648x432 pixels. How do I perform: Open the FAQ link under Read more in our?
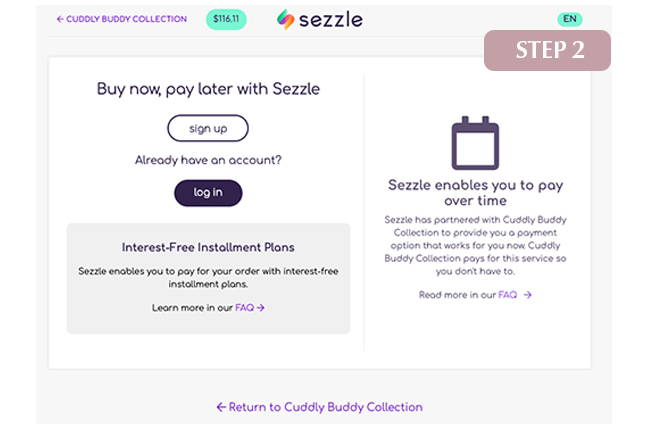[x=507, y=295]
